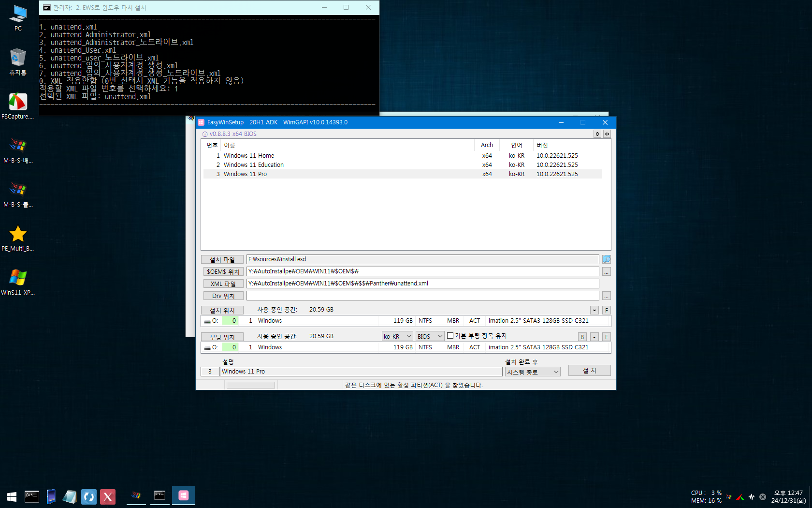Screen dimensions: 812x508
Task: Click the 설 치 install button
Action: 590,371
